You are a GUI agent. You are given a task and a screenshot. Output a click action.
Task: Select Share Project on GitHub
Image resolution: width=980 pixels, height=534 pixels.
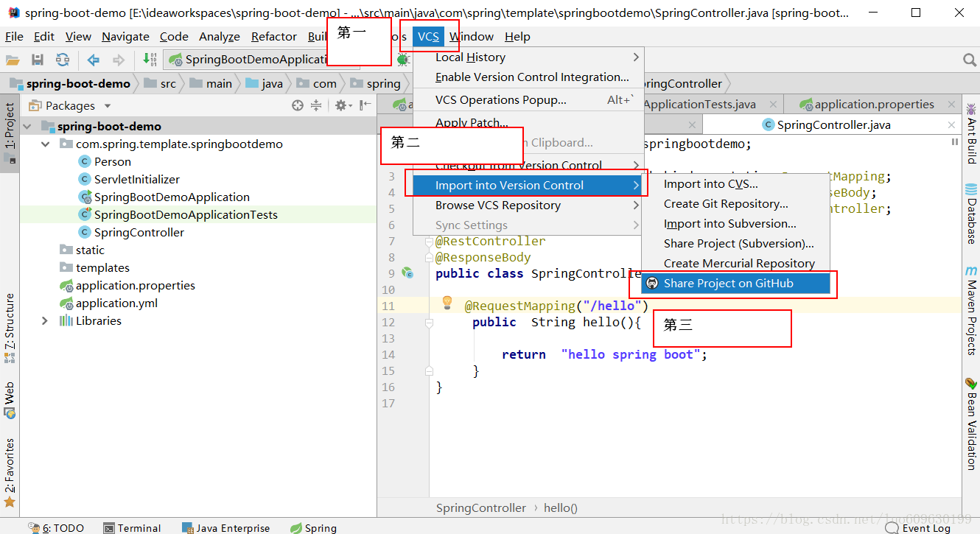pos(736,283)
